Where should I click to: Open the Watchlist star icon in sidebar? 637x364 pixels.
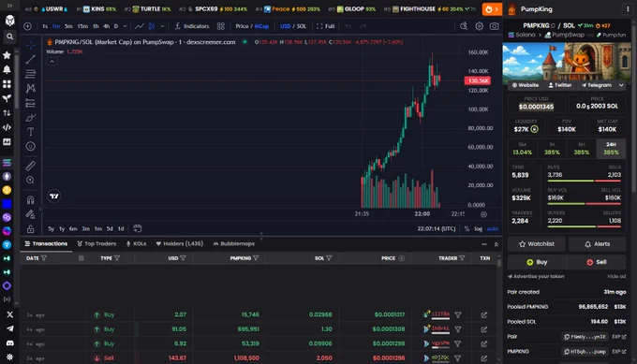(x=7, y=55)
